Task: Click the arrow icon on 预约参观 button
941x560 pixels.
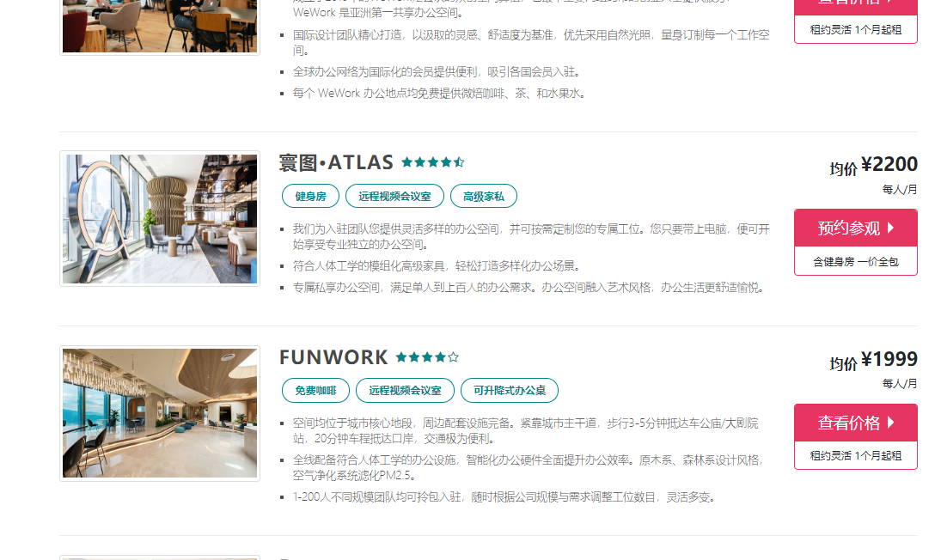Action: [x=890, y=228]
